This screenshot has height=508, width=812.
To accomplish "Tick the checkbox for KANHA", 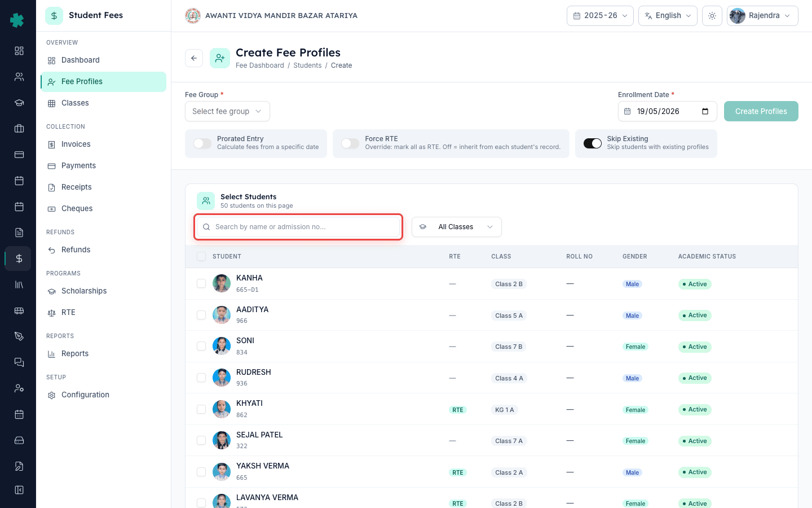I will point(201,283).
